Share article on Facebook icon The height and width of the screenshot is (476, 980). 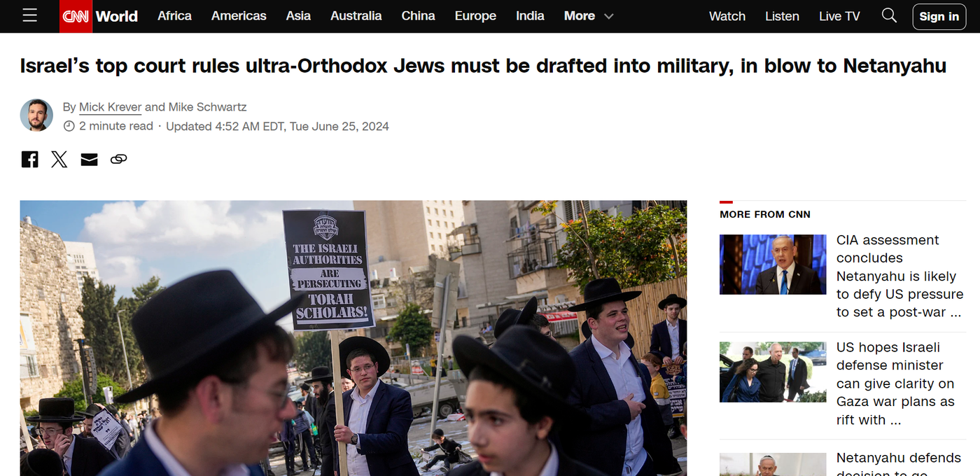pos(30,159)
